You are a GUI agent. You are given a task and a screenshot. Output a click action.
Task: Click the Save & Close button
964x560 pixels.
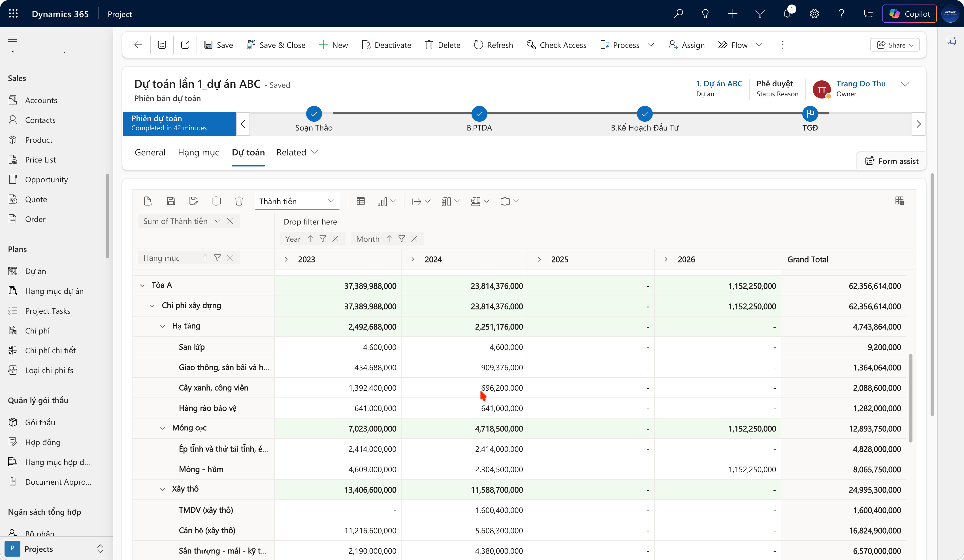[x=276, y=45]
